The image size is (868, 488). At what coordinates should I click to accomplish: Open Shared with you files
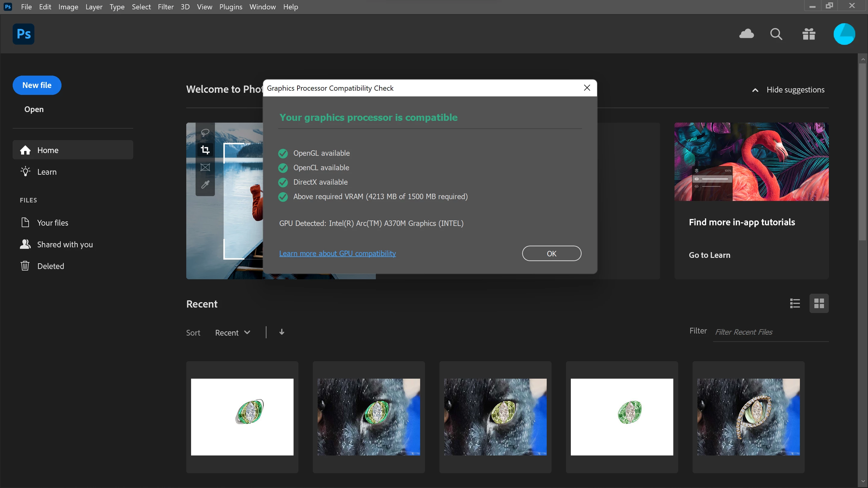65,245
